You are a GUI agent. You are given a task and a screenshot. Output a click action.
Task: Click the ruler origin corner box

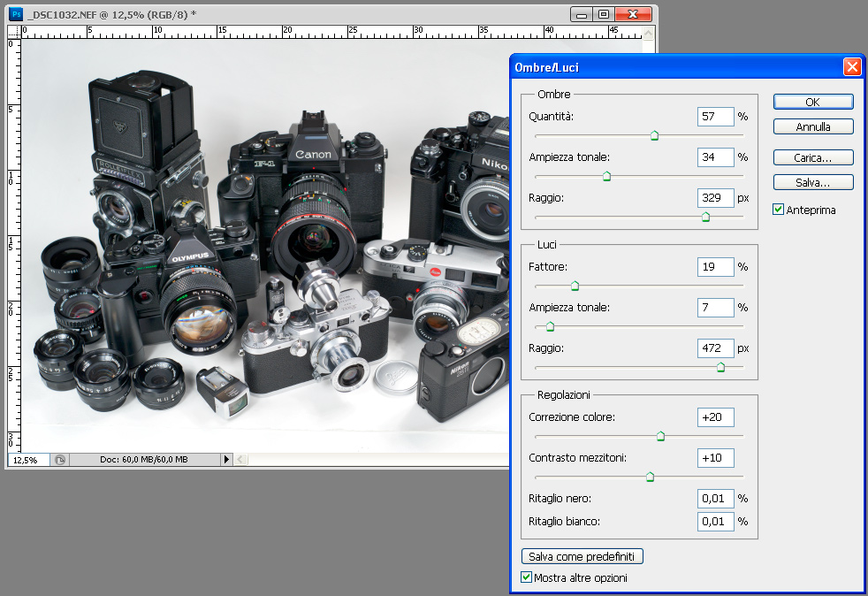[x=14, y=32]
